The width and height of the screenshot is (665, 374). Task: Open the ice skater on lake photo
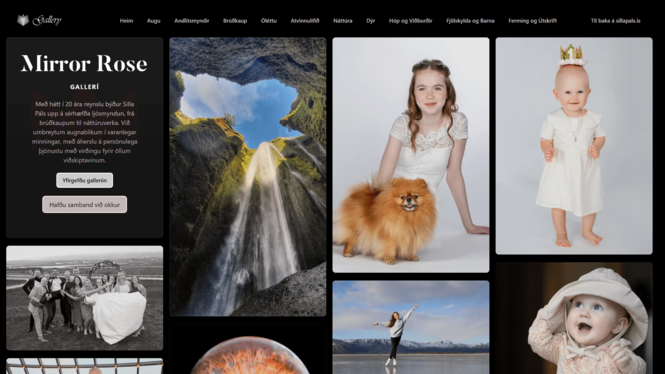(411, 327)
